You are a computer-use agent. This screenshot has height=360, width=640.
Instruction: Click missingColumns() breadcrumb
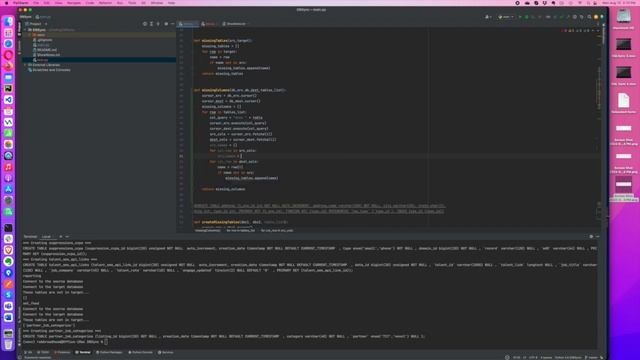tap(207, 231)
